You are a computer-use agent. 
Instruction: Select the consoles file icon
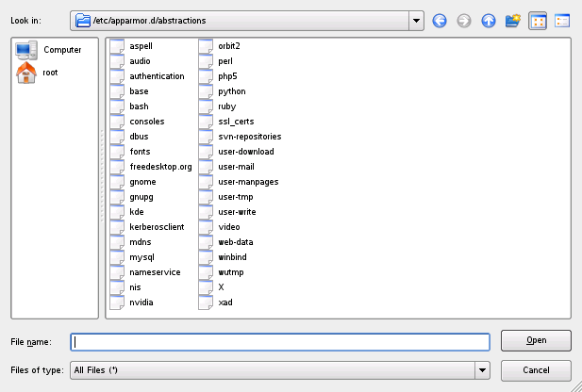[x=117, y=122]
